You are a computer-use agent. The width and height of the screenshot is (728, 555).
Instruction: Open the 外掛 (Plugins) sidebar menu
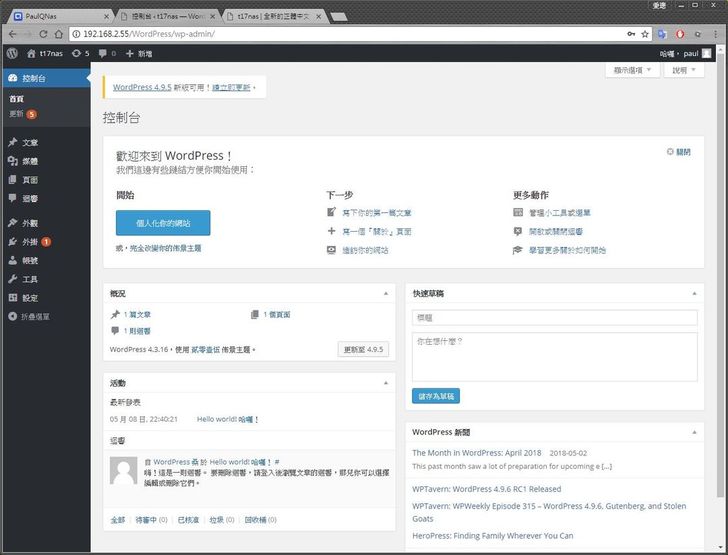pos(29,242)
